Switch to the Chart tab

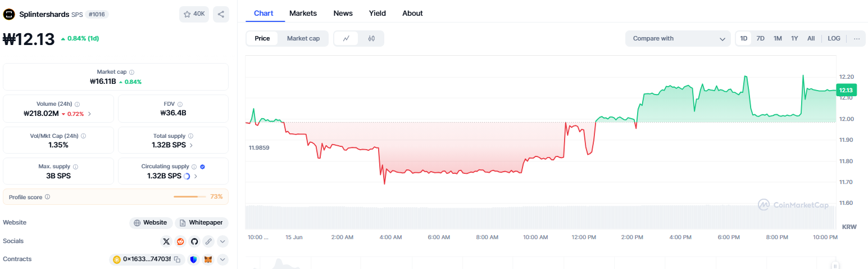coord(264,13)
